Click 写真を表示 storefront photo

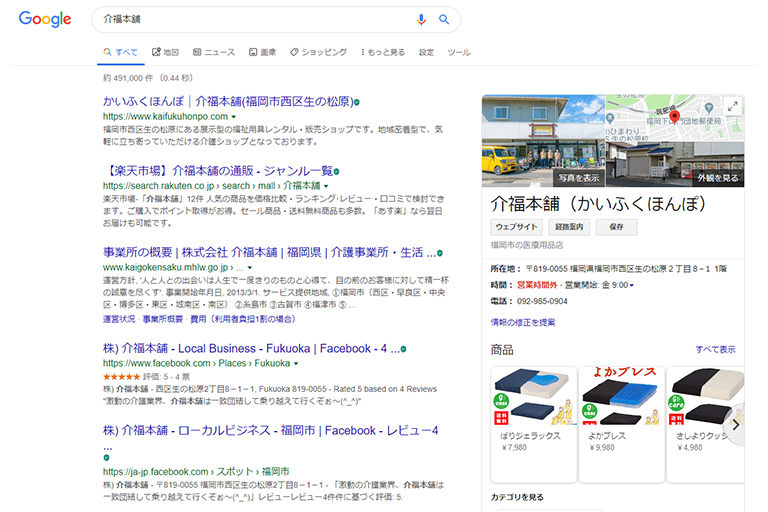pos(543,141)
